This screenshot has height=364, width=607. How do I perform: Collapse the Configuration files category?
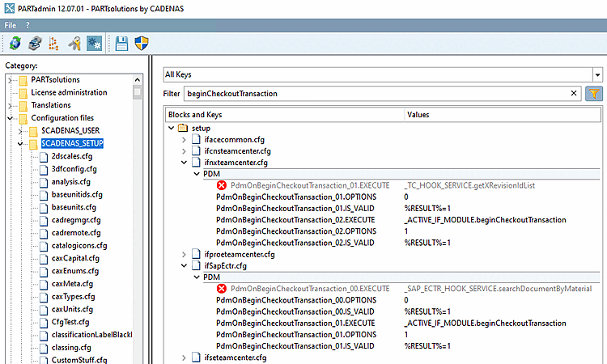pos(11,118)
